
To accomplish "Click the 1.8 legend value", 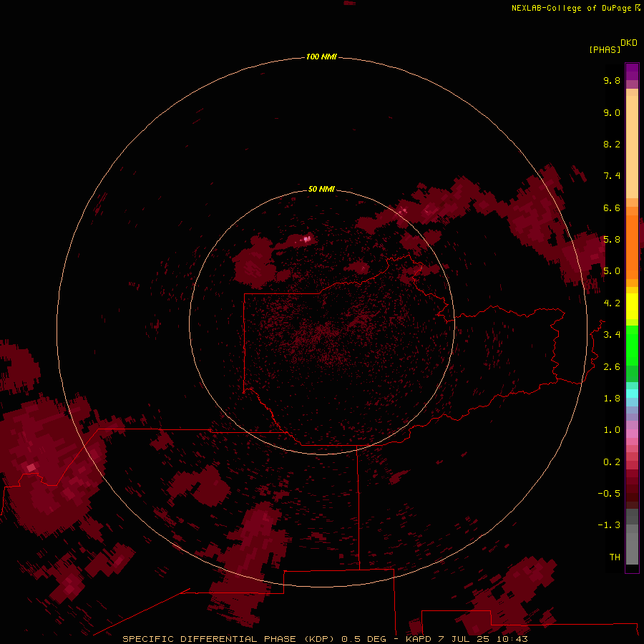I will pyautogui.click(x=612, y=399).
